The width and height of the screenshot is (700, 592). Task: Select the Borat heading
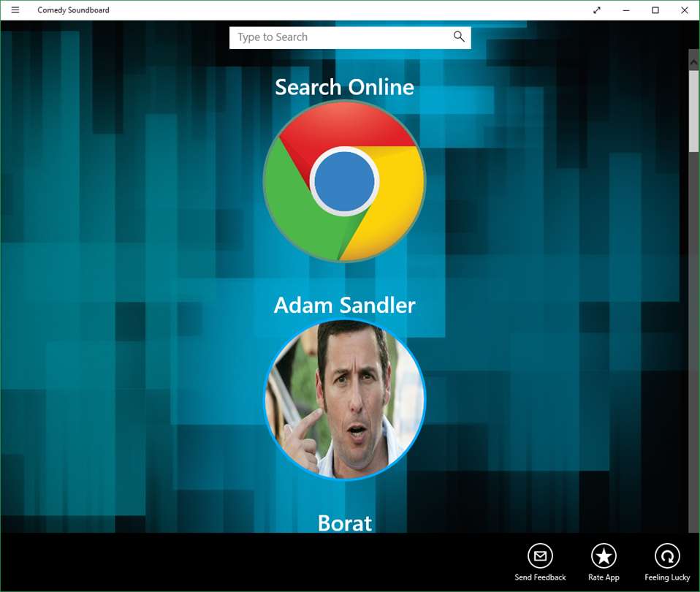345,523
